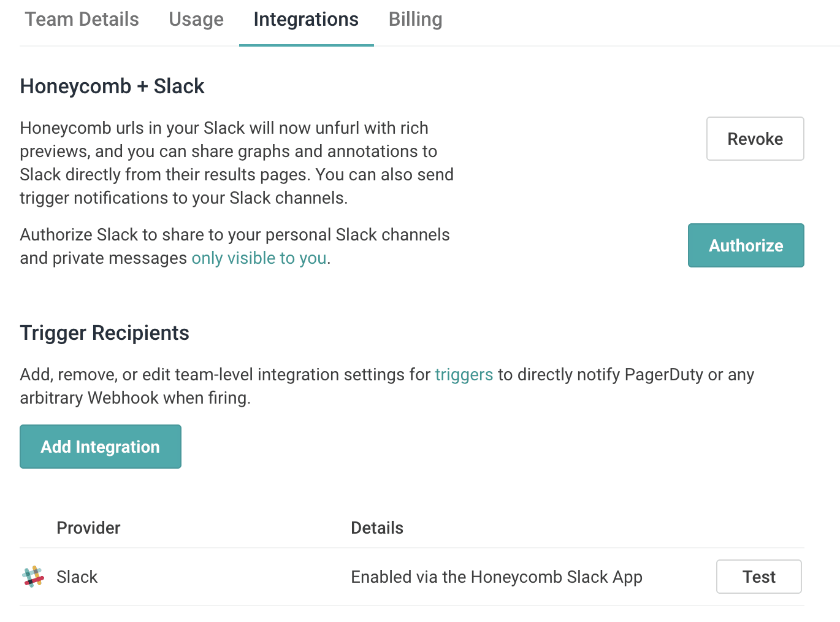Go to the Billing tab
Viewport: 840px width, 622px height.
pos(415,20)
